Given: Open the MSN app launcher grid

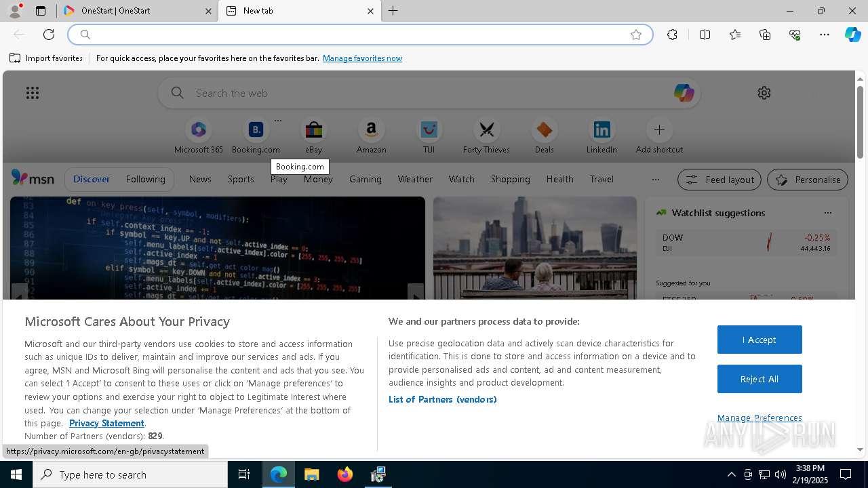Looking at the screenshot, I should tap(33, 93).
